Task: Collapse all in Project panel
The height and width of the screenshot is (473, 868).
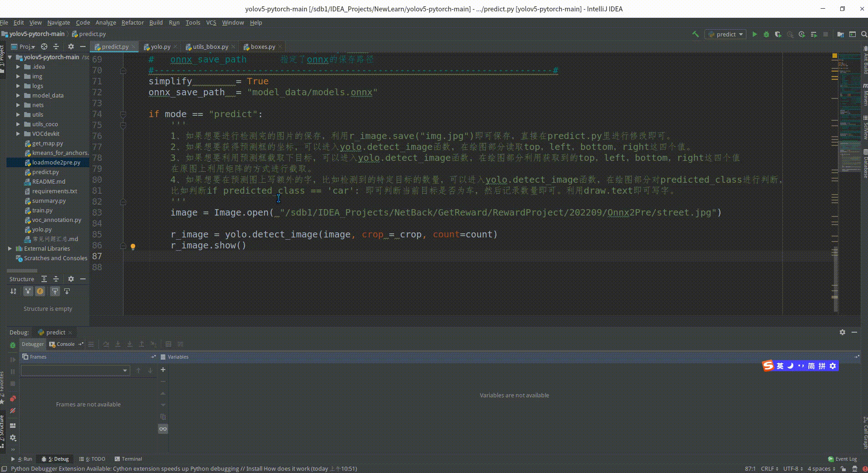Action: tap(56, 46)
